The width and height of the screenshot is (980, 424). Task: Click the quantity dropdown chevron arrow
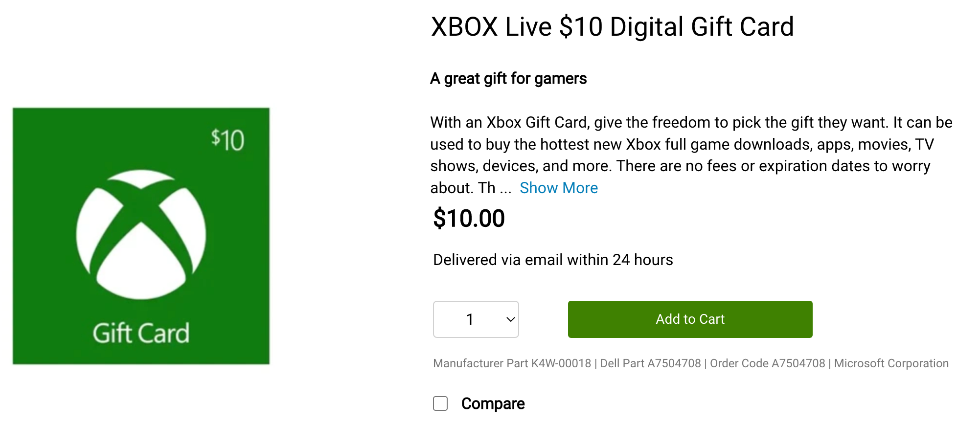pos(510,319)
